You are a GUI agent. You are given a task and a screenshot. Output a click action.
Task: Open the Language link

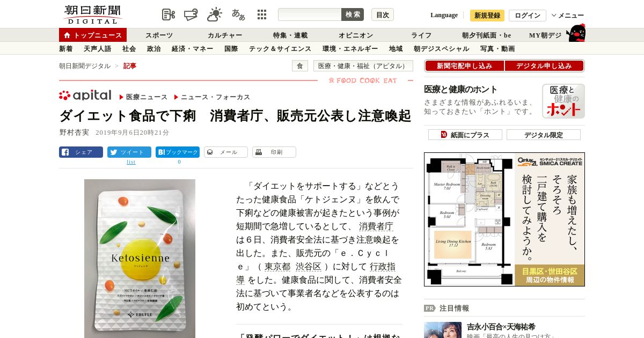click(x=444, y=15)
